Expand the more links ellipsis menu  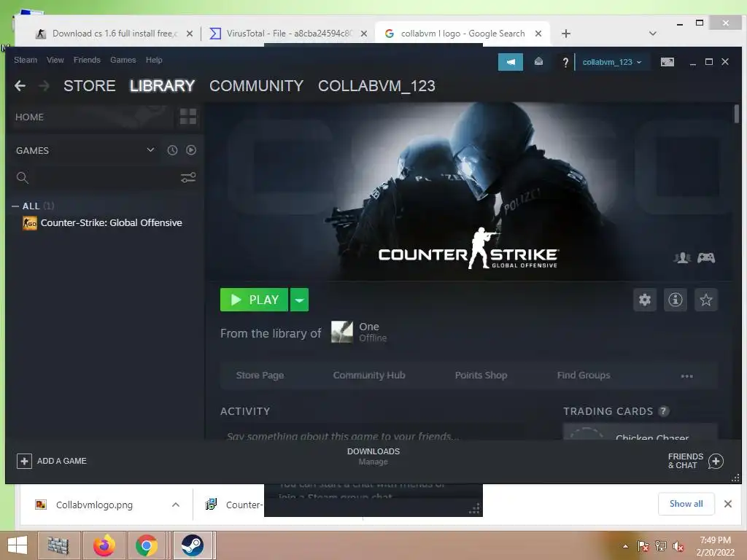click(x=686, y=376)
